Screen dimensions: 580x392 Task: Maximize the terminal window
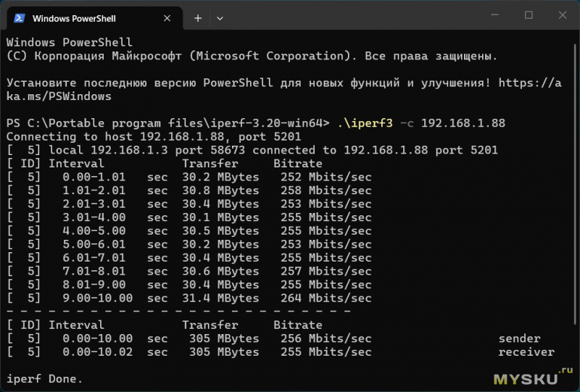pyautogui.click(x=529, y=15)
